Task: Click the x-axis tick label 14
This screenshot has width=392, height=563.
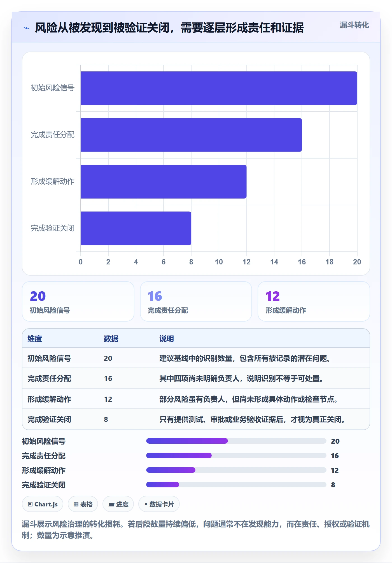Action: point(274,262)
